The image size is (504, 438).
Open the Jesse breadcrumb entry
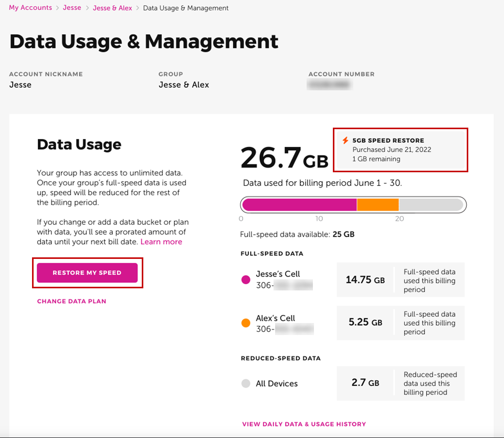point(72,7)
